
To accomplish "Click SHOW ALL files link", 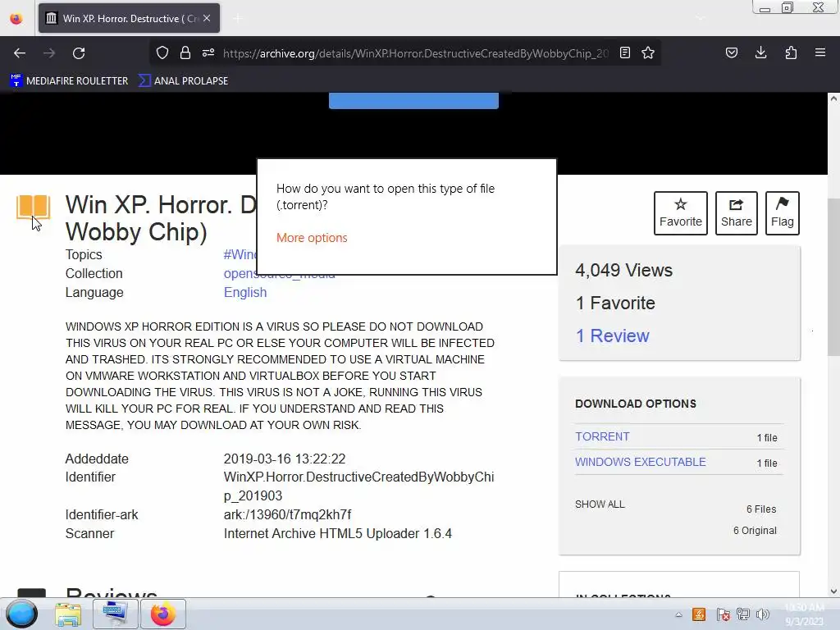I will coord(600,504).
